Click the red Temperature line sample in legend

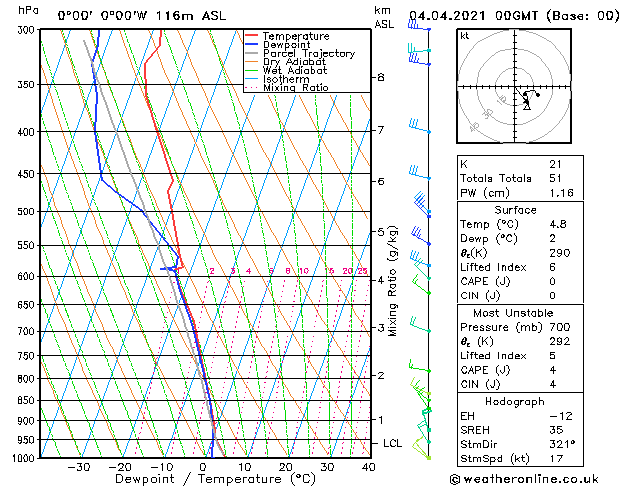[x=252, y=36]
